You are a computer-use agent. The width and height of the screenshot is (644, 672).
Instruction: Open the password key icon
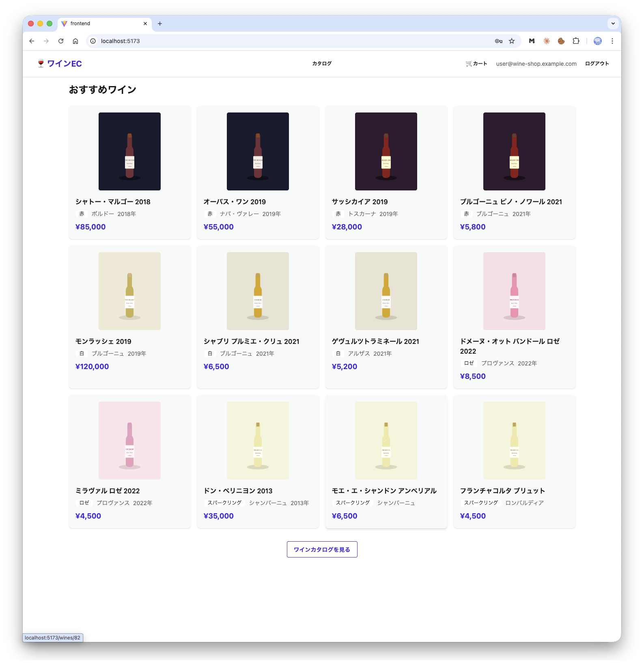tap(499, 41)
